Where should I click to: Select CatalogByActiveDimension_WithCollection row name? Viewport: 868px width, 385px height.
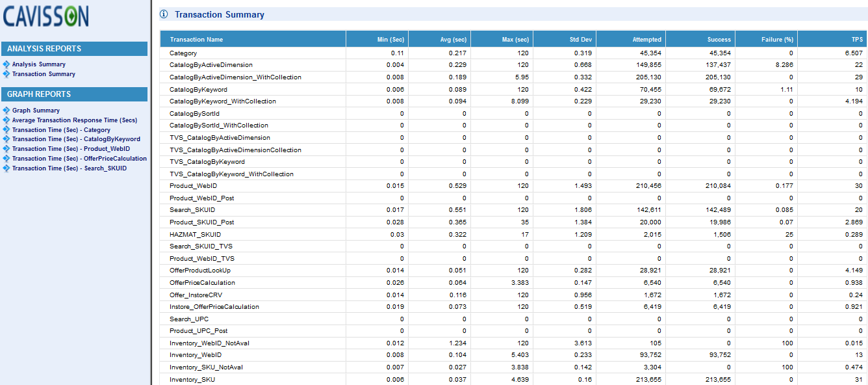(x=235, y=77)
